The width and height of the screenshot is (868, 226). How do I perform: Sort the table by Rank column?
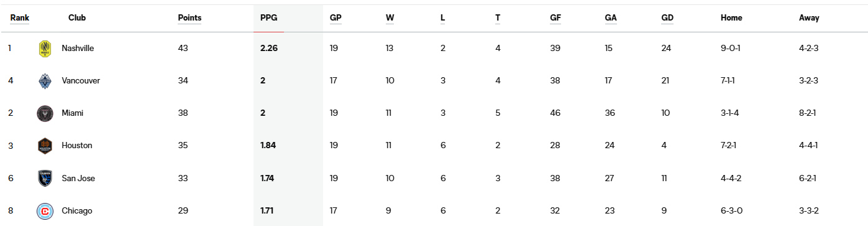[20, 18]
